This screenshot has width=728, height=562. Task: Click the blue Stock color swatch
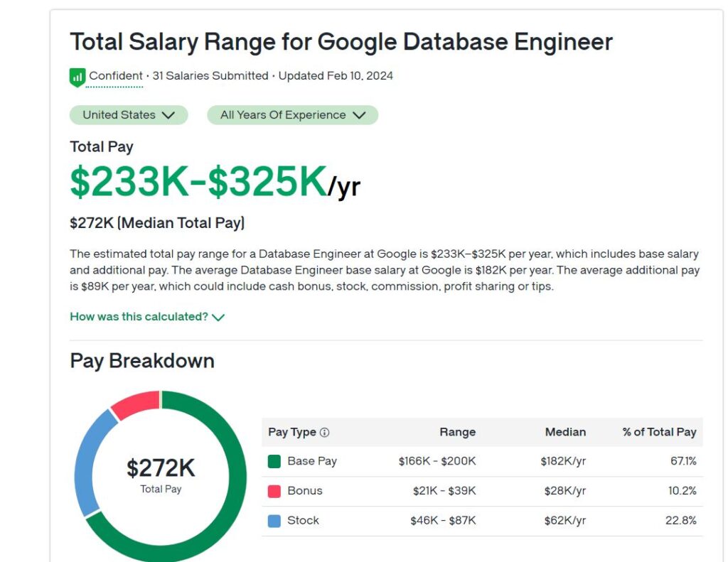[x=274, y=521]
